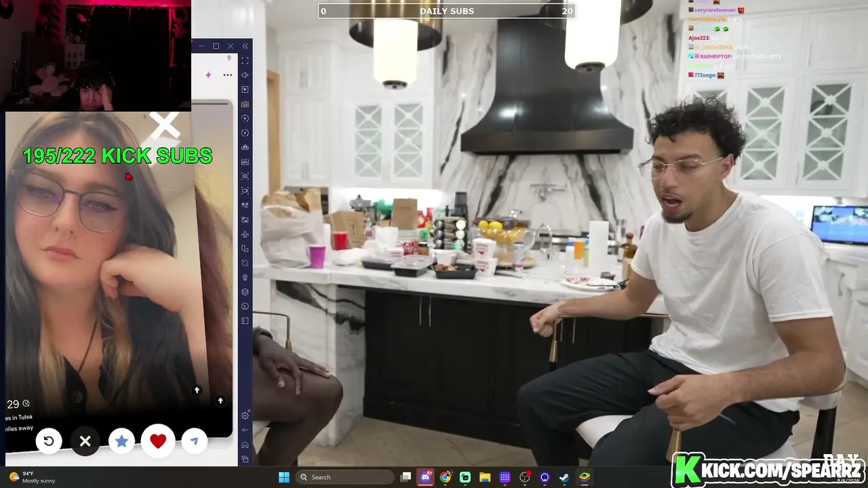Start screen recording with the camcorder icon
Screen dimensions: 868x488
pos(245,190)
